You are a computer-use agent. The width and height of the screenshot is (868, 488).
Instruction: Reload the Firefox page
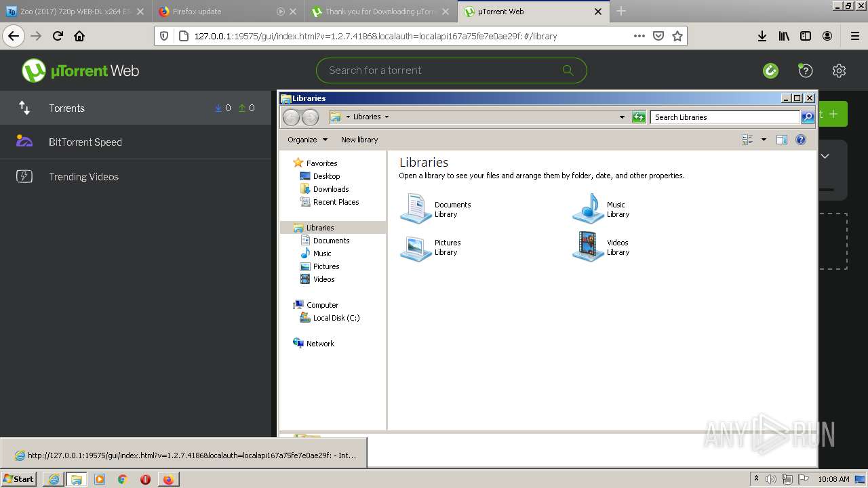pyautogui.click(x=58, y=36)
